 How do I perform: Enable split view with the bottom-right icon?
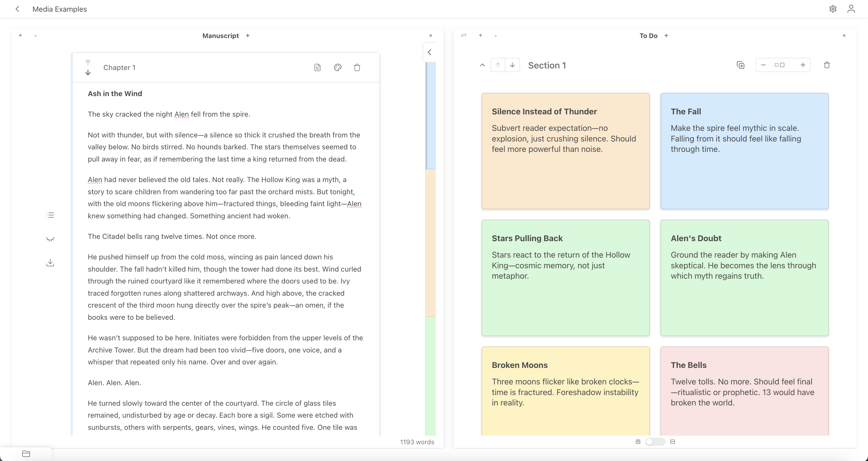point(673,441)
